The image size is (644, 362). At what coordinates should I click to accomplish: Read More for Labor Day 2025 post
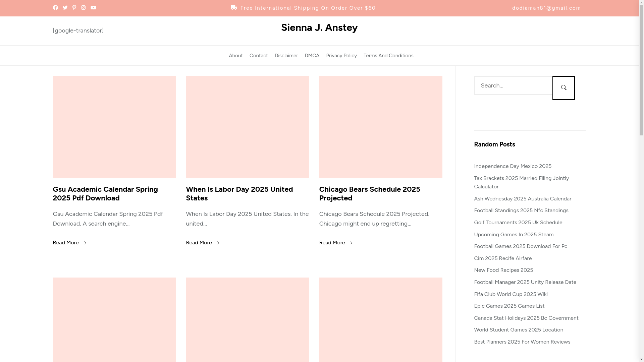203,243
